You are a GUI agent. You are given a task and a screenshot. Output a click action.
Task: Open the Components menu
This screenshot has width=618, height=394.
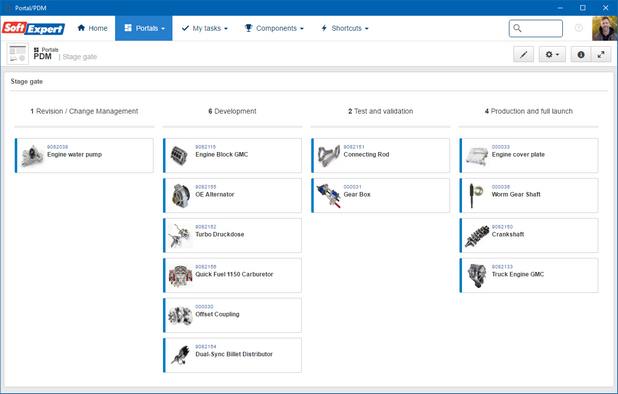tap(274, 28)
